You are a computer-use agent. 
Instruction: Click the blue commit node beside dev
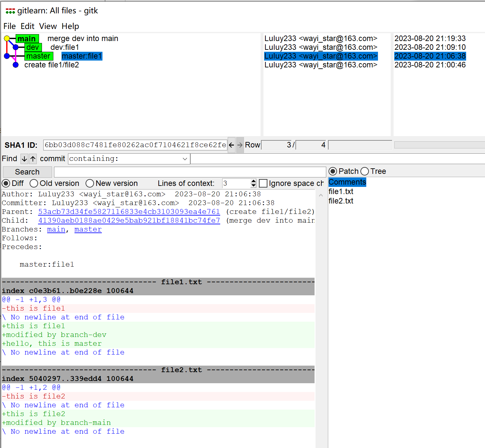pyautogui.click(x=16, y=48)
